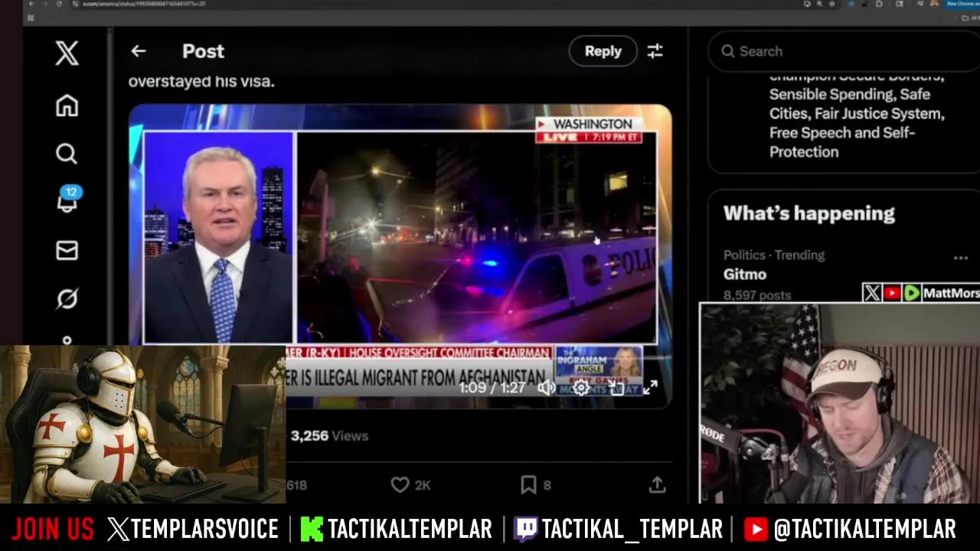Bookmark the post showing 8
Image resolution: width=980 pixels, height=551 pixels.
[528, 484]
